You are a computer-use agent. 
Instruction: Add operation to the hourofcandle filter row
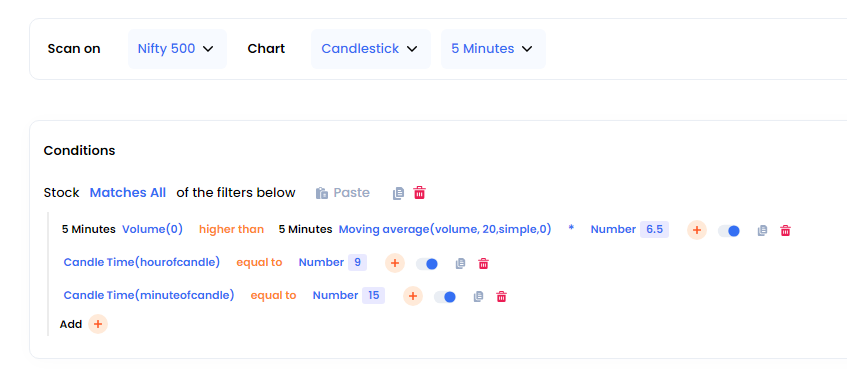(395, 263)
